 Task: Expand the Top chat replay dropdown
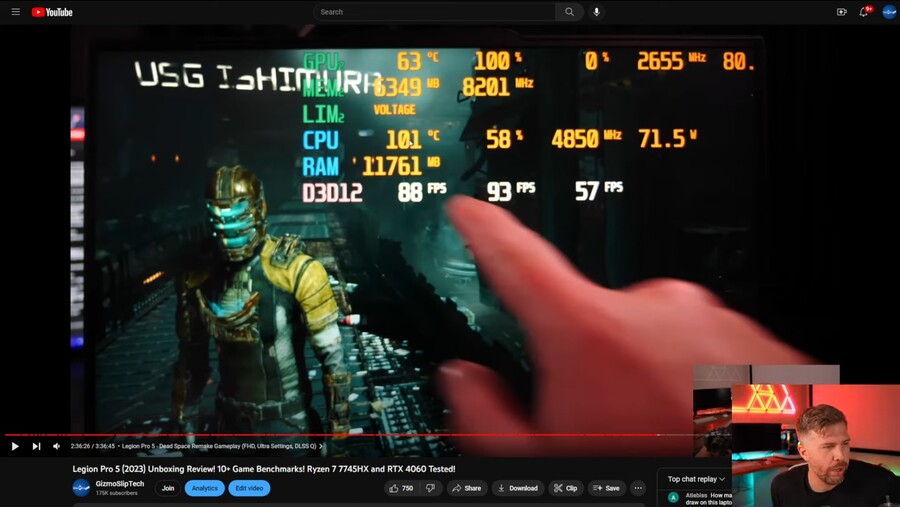(x=696, y=479)
